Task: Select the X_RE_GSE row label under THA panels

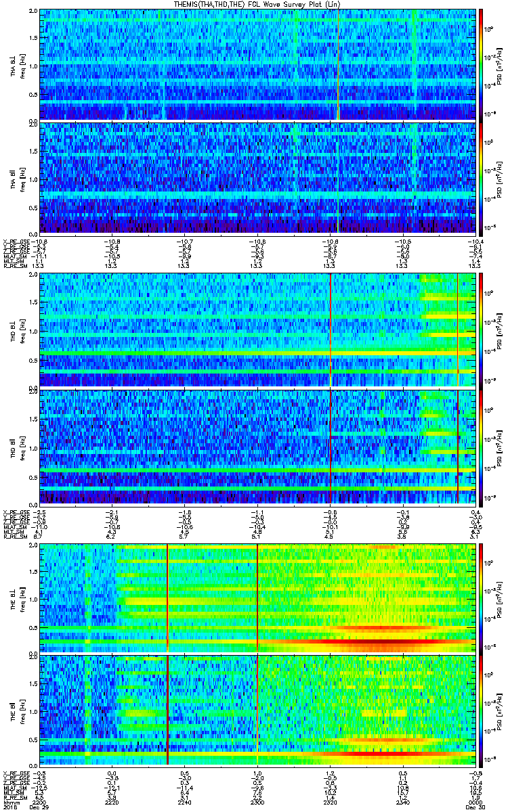Action: pos(17,241)
